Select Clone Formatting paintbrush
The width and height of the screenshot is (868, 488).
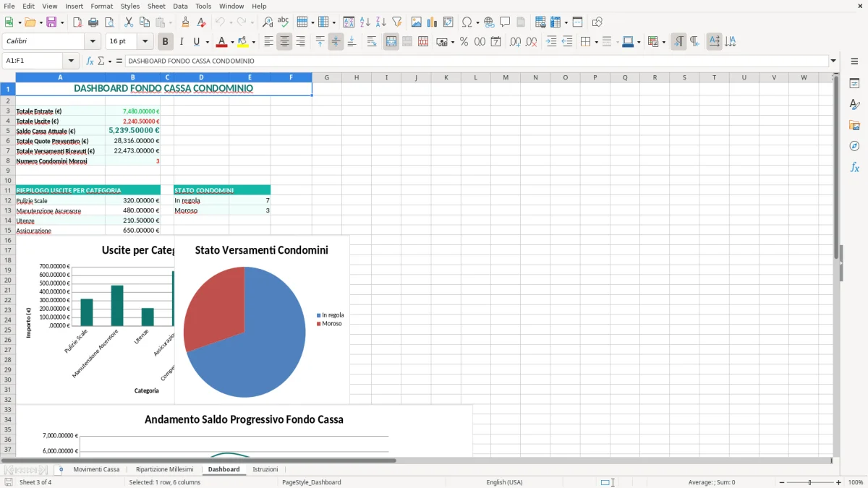click(x=186, y=22)
